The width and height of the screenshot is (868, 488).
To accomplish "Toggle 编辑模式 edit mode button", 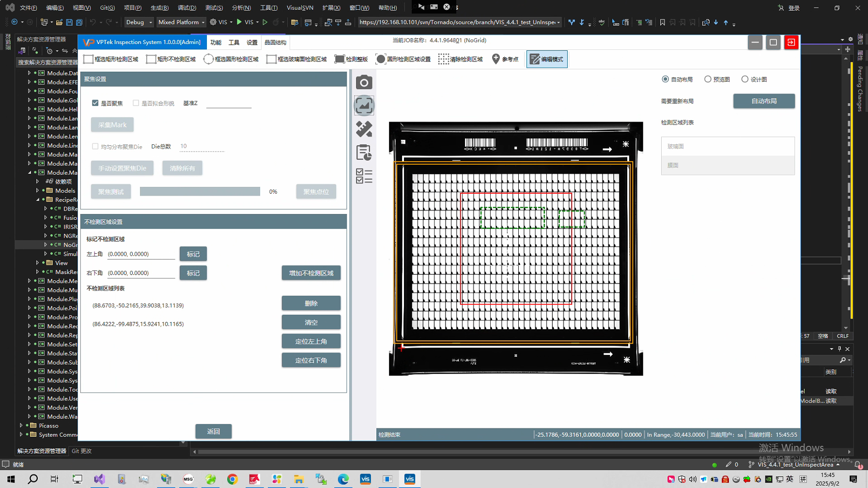I will [x=547, y=59].
